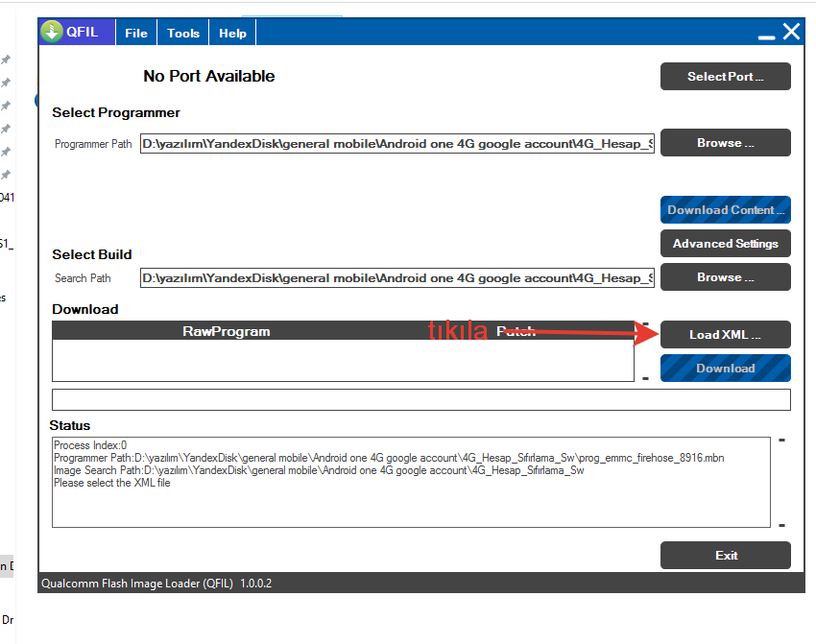
Task: Open the Help menu
Action: (232, 33)
